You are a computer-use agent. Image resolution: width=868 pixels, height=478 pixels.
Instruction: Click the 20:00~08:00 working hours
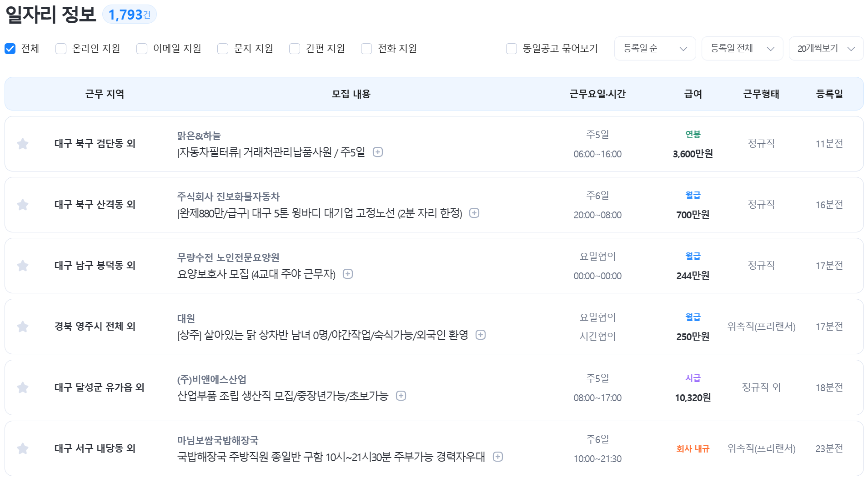coord(597,215)
